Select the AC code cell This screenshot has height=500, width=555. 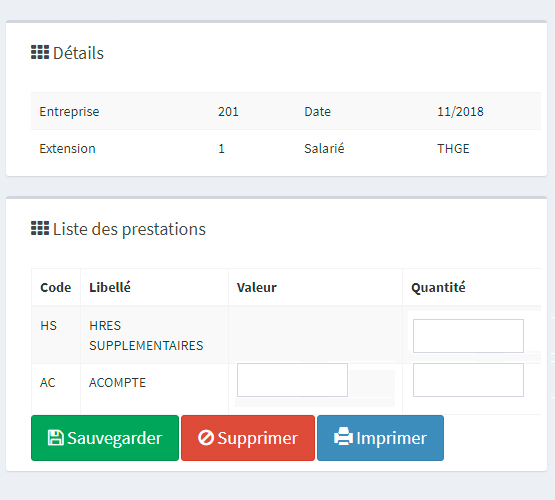pos(48,383)
